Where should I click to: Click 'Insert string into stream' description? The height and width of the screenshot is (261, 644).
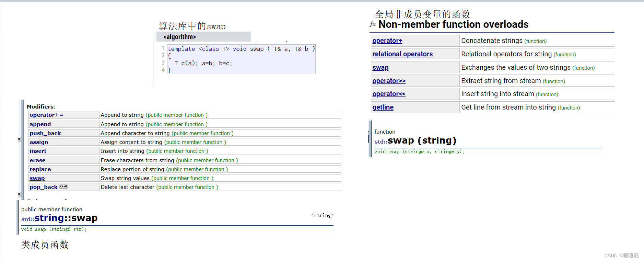coord(497,94)
